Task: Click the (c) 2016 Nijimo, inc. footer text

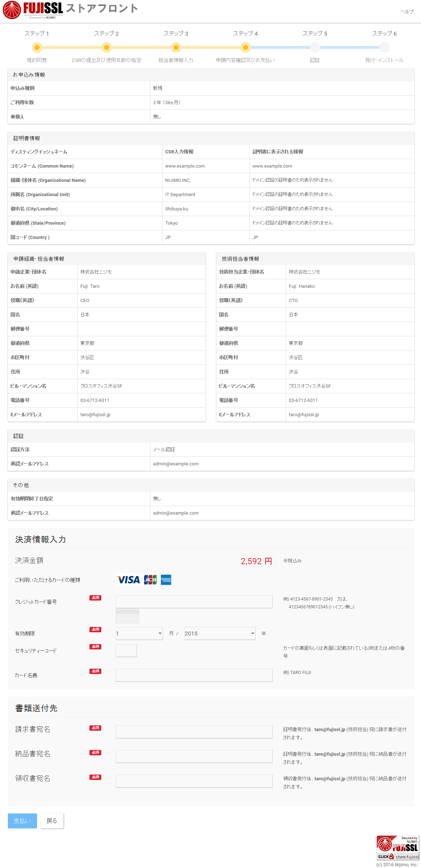Action: 397,864
